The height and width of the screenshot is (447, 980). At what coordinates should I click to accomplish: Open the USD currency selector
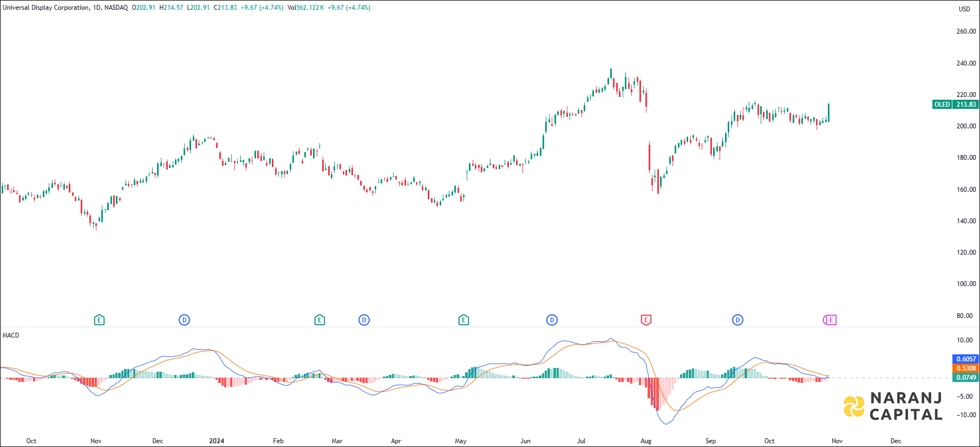[964, 9]
